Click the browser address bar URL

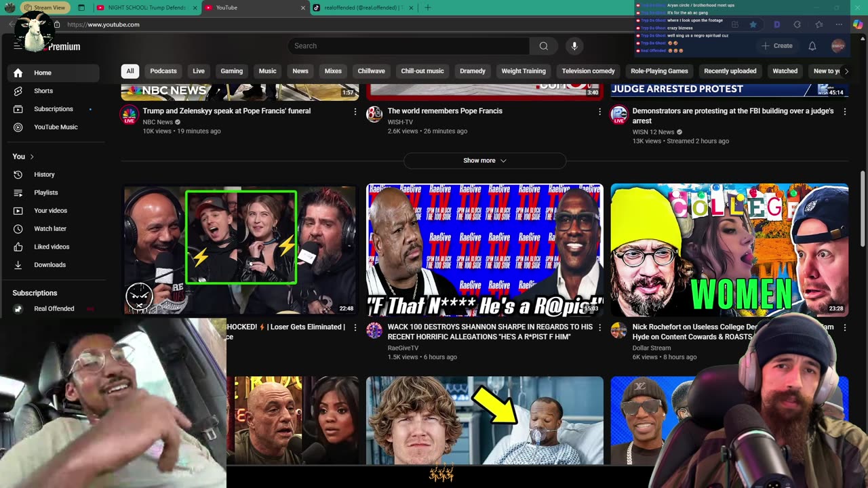click(103, 24)
